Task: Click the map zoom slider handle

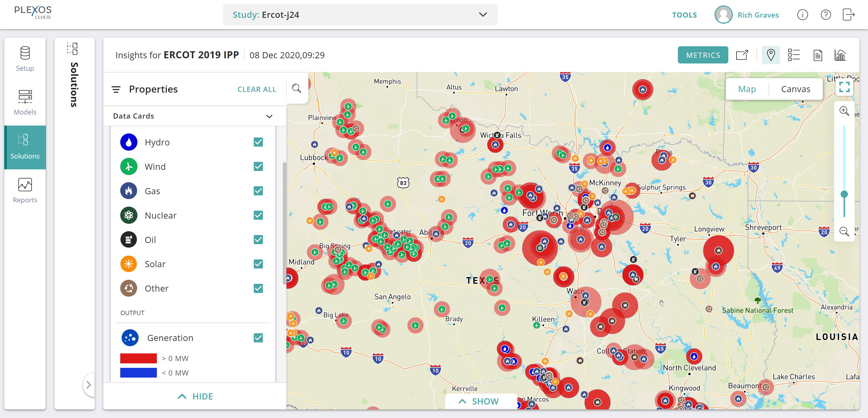Action: [844, 194]
